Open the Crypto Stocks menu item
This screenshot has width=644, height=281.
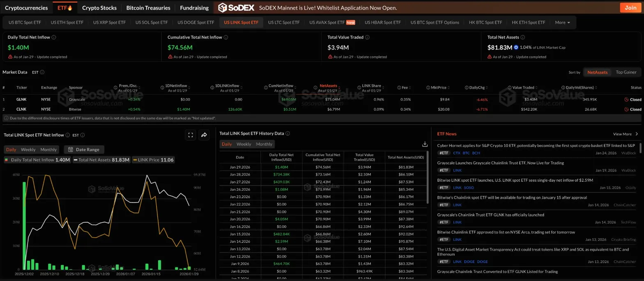[x=99, y=8]
